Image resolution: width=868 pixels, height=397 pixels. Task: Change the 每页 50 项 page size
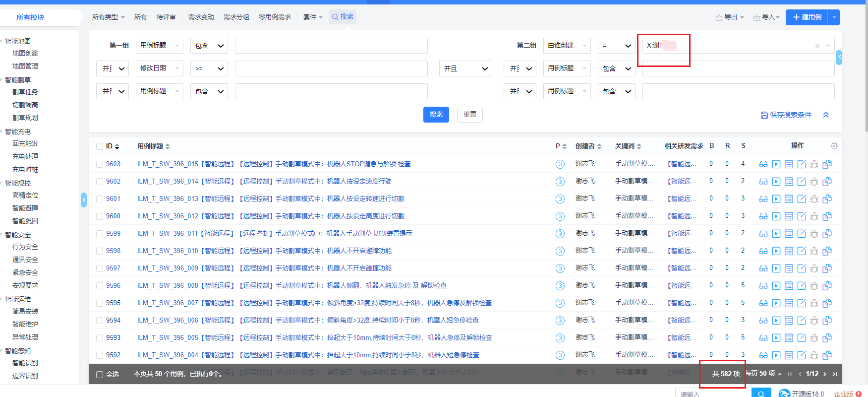[x=764, y=374]
